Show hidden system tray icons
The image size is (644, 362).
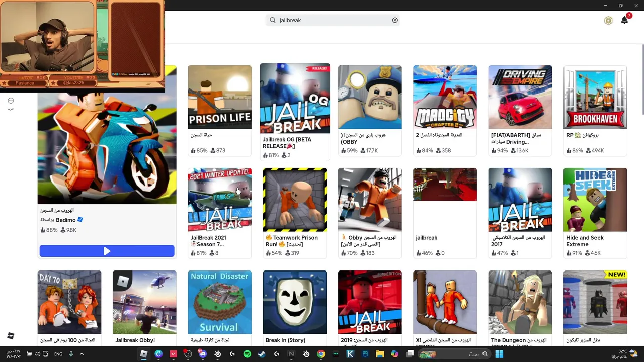(82, 354)
